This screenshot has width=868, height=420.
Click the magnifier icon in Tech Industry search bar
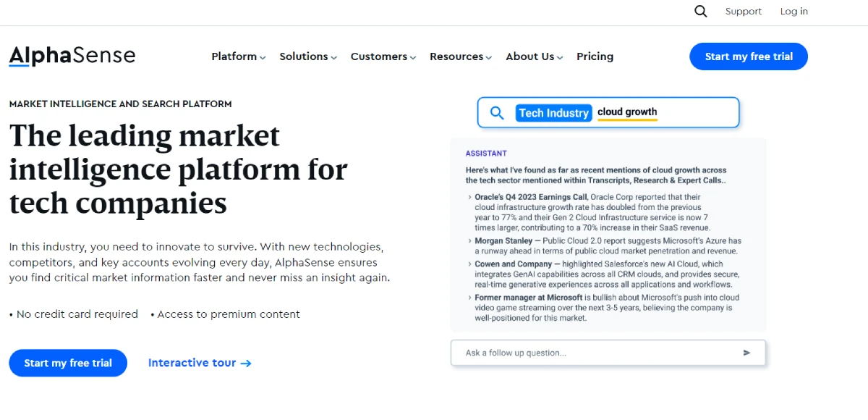tap(497, 113)
